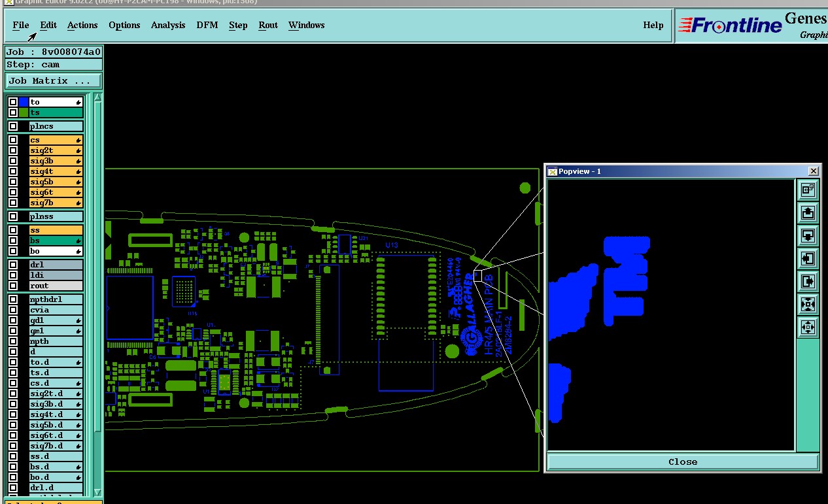This screenshot has width=828, height=504.
Task: Open the Help menu
Action: point(653,25)
